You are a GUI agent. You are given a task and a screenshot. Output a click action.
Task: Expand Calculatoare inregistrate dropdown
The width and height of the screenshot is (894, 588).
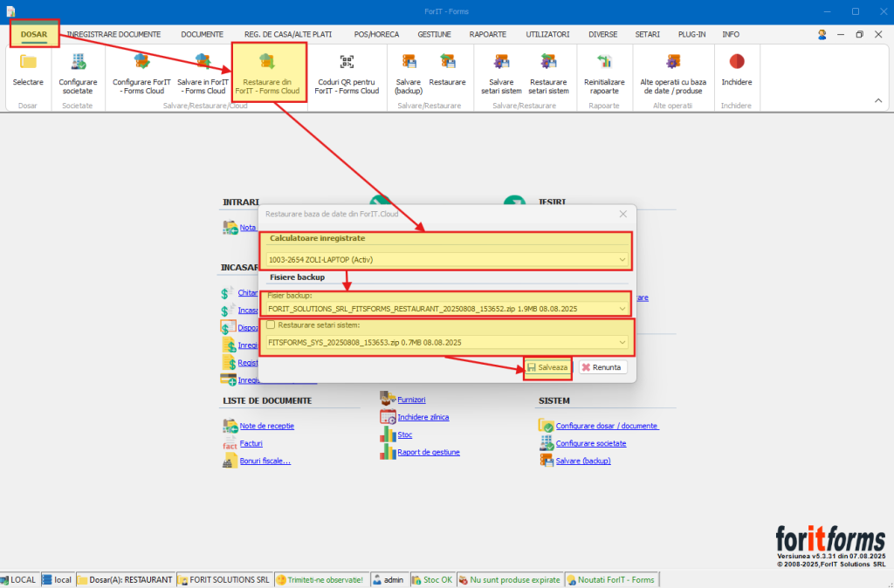622,260
